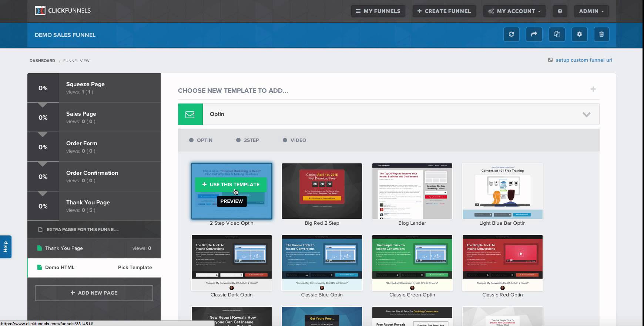This screenshot has width=644, height=326.
Task: Choose Light Blue Bar Optin thumbnail
Action: click(503, 191)
